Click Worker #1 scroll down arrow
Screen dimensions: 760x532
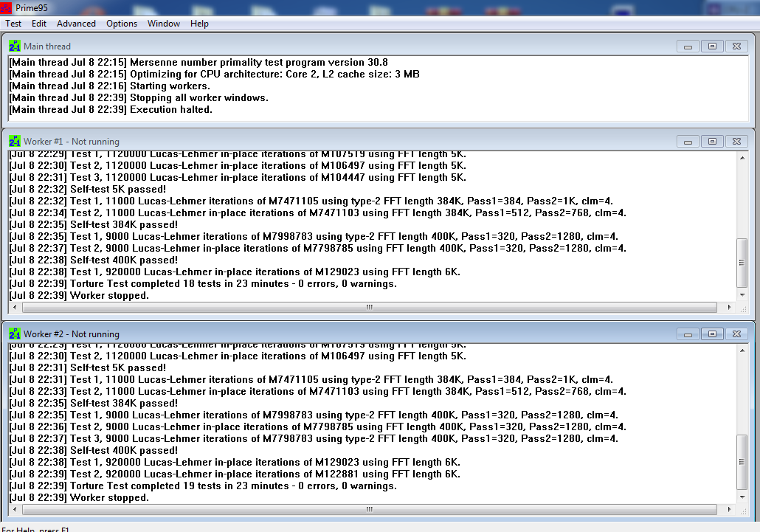click(x=742, y=294)
